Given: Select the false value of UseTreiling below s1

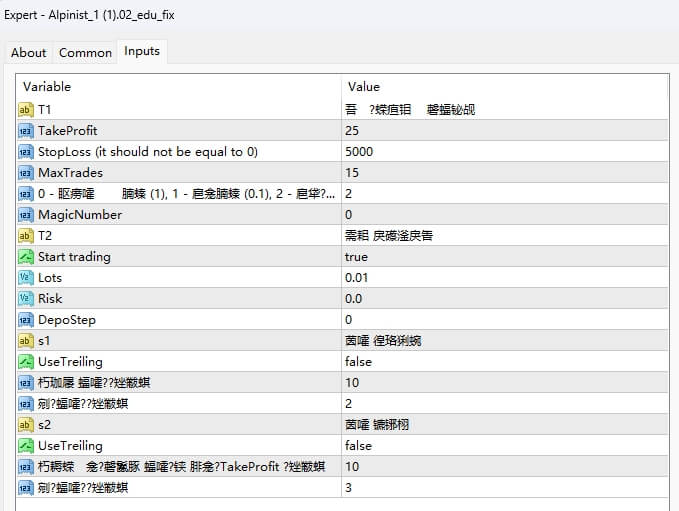Looking at the screenshot, I should (x=358, y=362).
